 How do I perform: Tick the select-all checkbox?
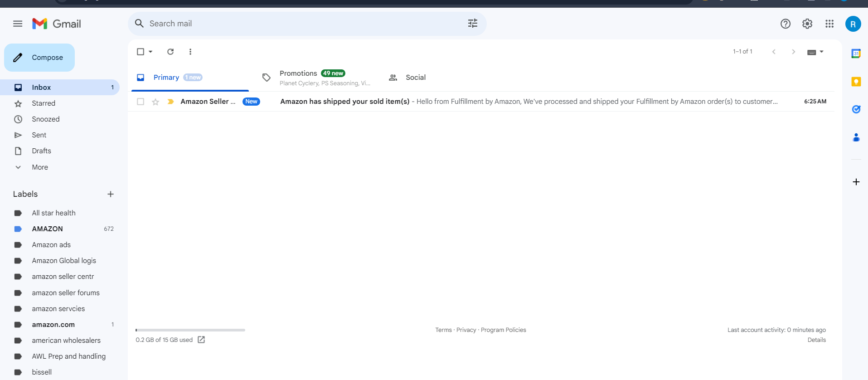(x=141, y=52)
